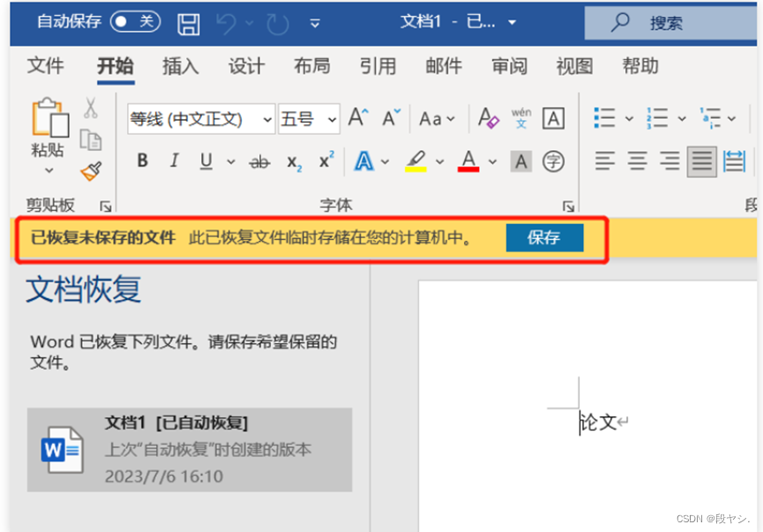Switch to the 帮助 tab
Image resolution: width=763 pixels, height=532 pixels.
click(640, 65)
